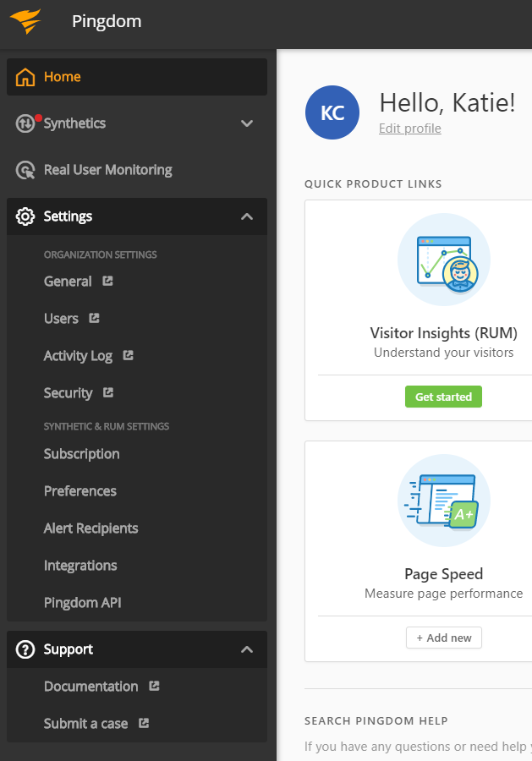Open Pingdom API settings

point(83,603)
